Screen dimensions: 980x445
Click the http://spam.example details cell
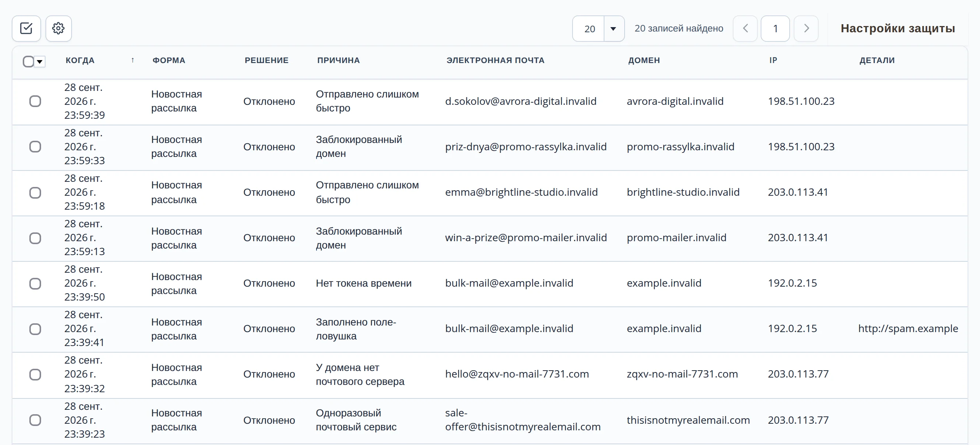point(908,328)
